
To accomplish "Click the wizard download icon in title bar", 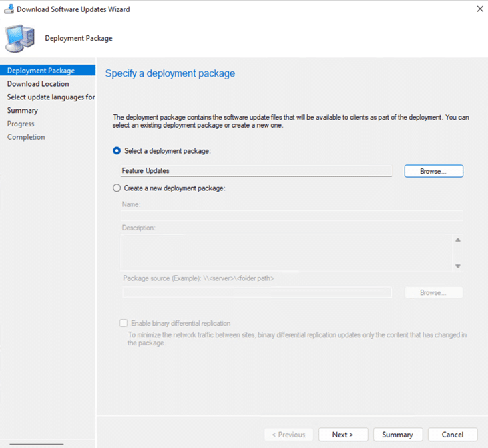I will coord(8,9).
